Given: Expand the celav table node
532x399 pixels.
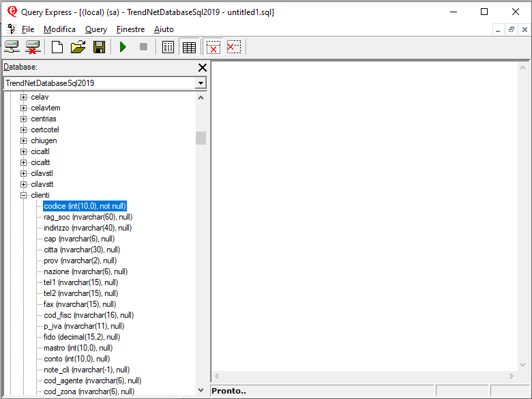Looking at the screenshot, I should point(23,97).
